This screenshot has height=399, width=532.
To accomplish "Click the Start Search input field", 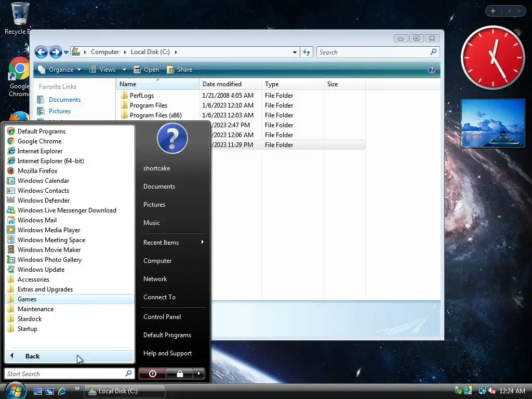I will (69, 374).
